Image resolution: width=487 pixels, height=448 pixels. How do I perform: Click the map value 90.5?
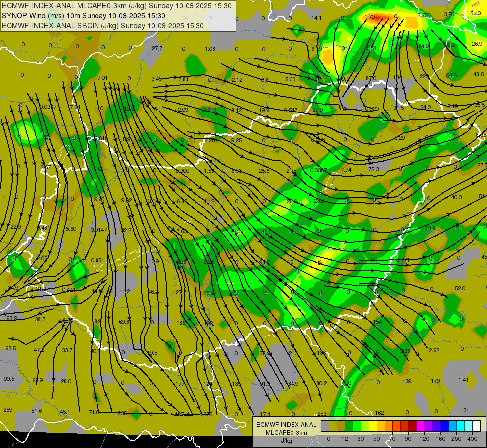tap(9, 379)
